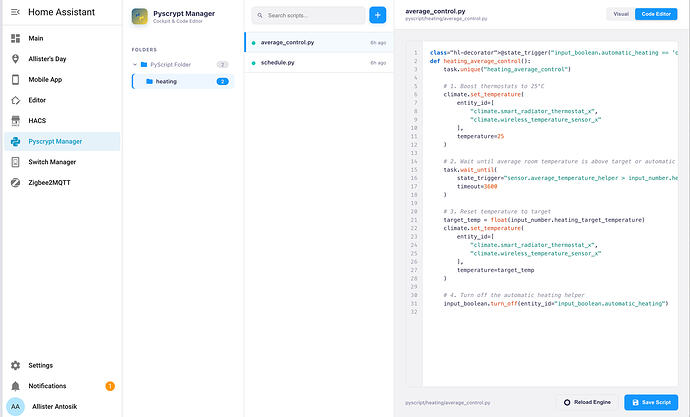Open Mobile App menu item
Viewport: 690px width, 417px height.
point(62,80)
